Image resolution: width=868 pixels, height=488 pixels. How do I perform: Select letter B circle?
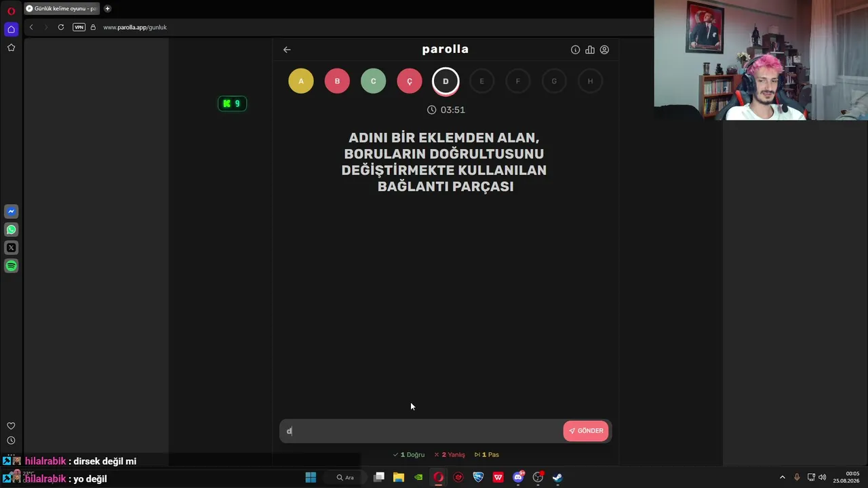[x=337, y=81]
